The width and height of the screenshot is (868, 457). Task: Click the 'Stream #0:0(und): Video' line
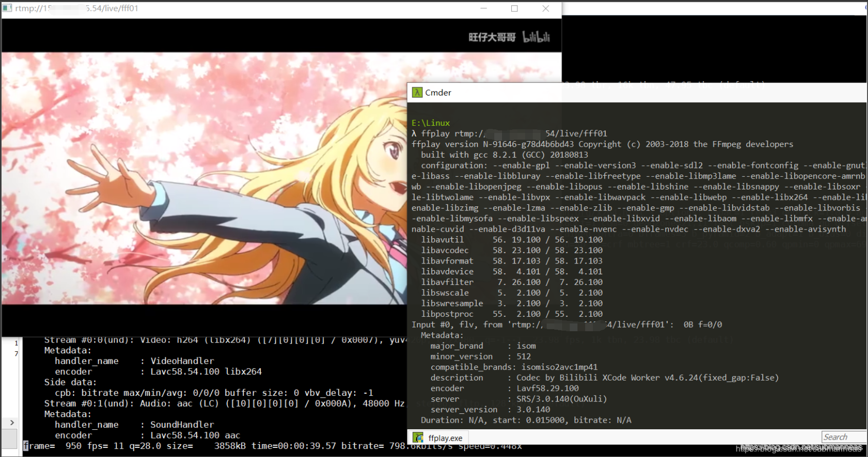[225, 340]
